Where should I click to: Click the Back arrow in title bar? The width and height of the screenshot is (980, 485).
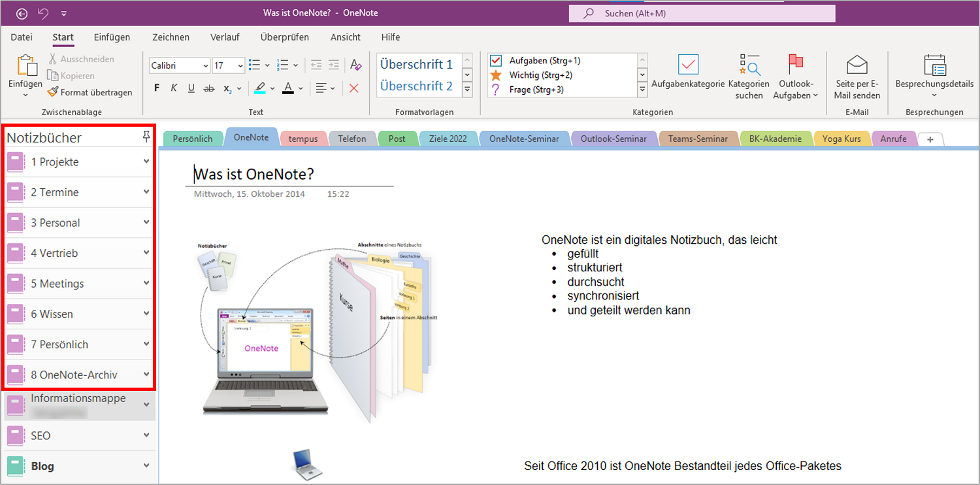click(x=22, y=13)
